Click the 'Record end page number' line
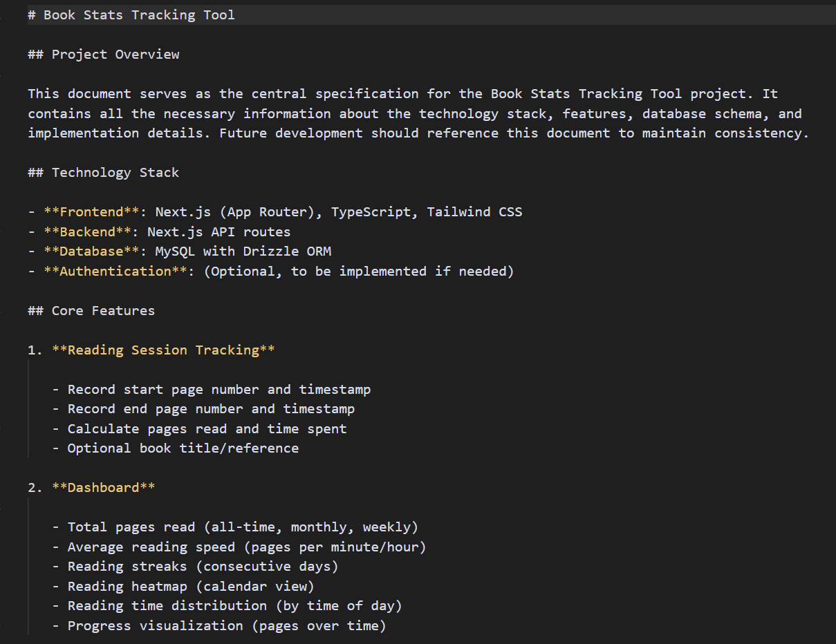The image size is (836, 644). click(210, 408)
